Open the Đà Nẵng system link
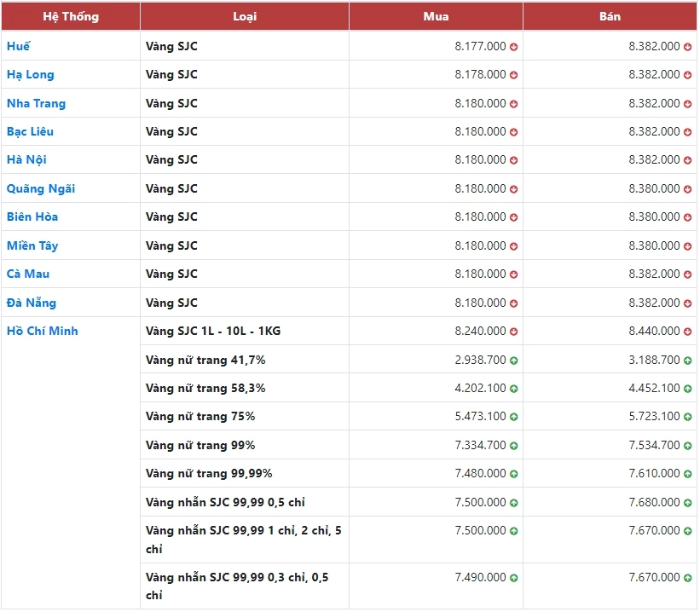700x612 pixels. tap(32, 303)
